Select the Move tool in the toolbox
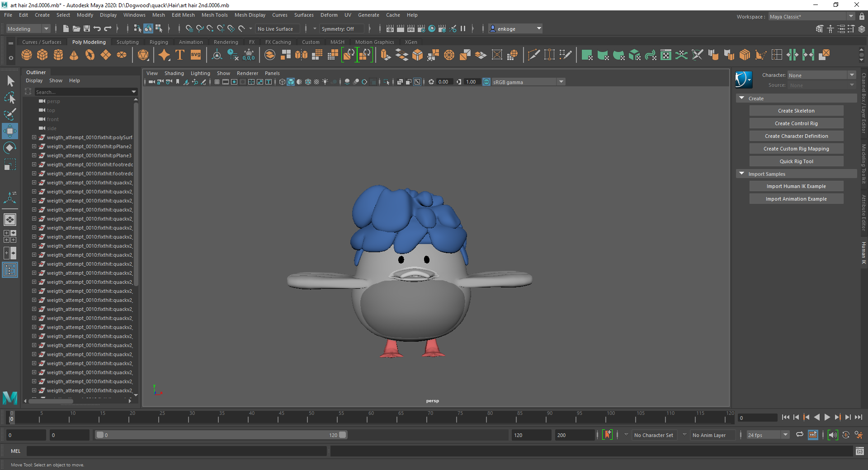 (x=10, y=131)
